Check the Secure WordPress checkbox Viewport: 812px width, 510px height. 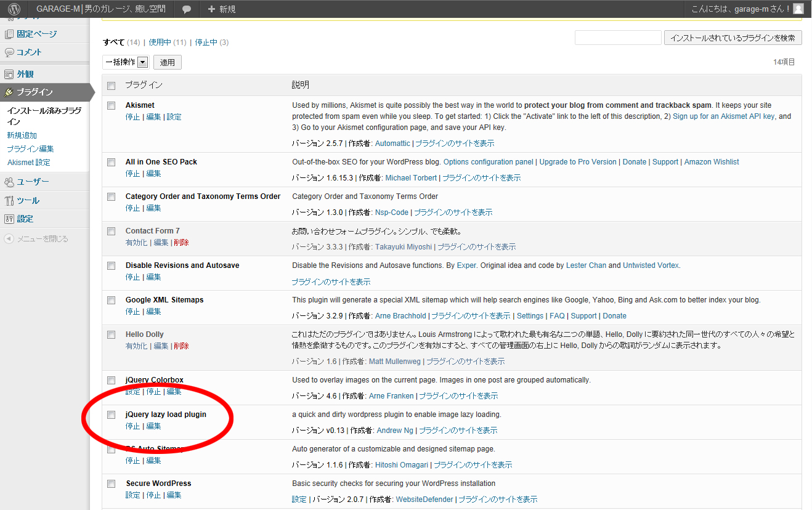(112, 484)
